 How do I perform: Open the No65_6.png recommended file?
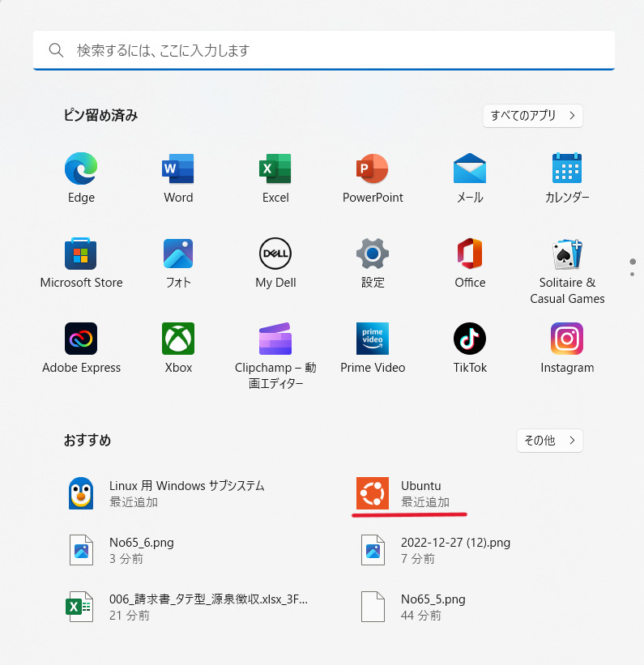pos(81,550)
